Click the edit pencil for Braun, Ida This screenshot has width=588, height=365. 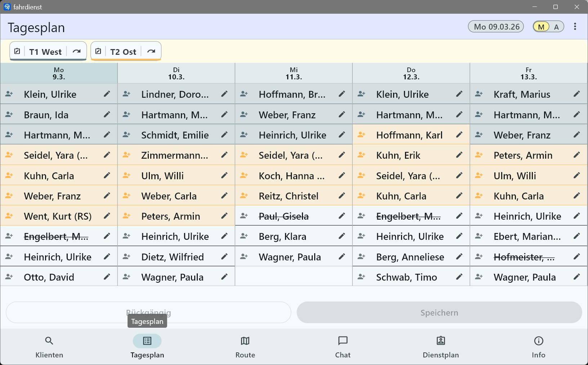[107, 115]
